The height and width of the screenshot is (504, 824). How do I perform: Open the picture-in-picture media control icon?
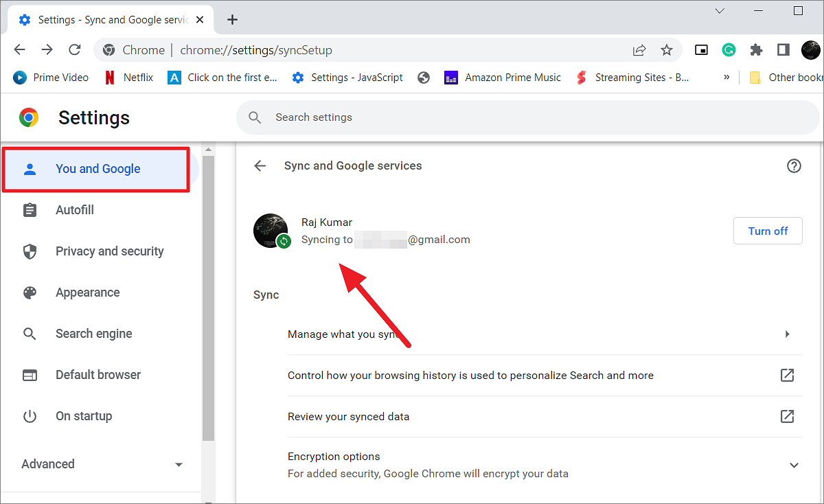tap(701, 49)
